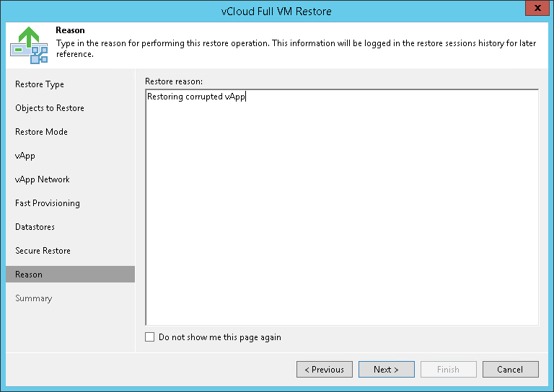Click the Summary step in sidebar

pos(34,298)
